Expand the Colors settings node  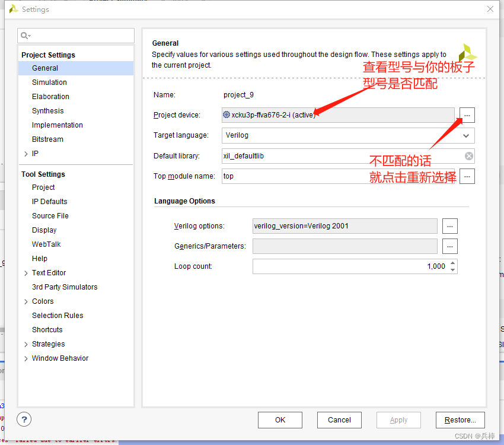pos(26,301)
